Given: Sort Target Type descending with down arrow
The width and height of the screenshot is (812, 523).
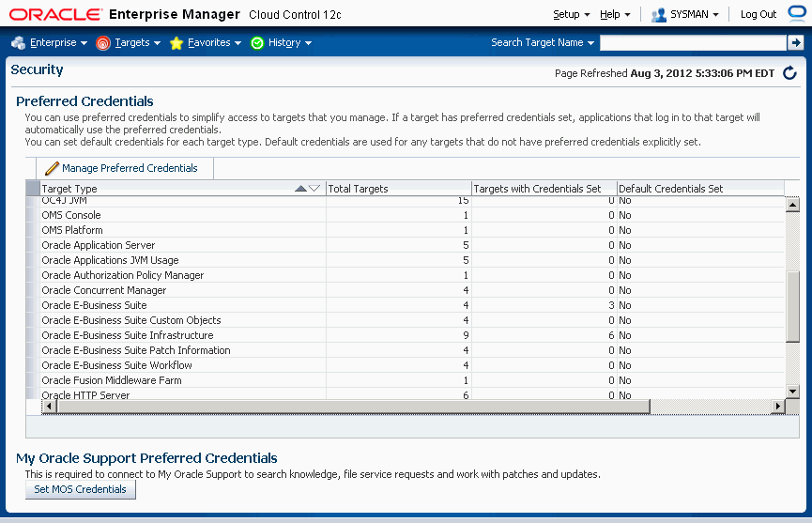Looking at the screenshot, I should (314, 189).
